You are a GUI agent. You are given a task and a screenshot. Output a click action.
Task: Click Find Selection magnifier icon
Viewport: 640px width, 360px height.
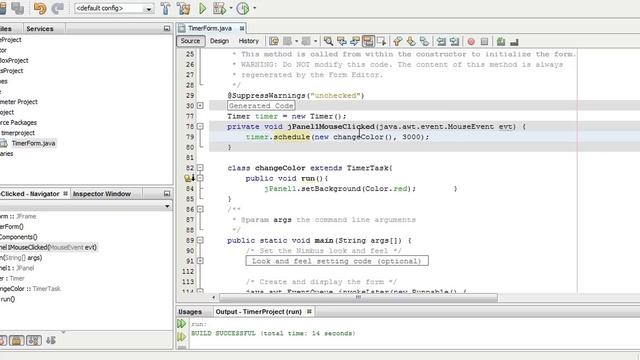328,41
